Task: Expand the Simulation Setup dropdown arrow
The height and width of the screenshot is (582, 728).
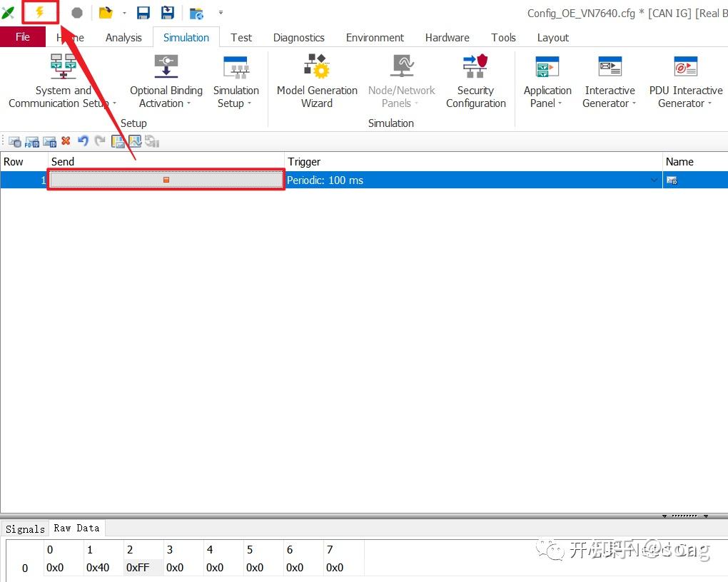Action: tap(249, 103)
